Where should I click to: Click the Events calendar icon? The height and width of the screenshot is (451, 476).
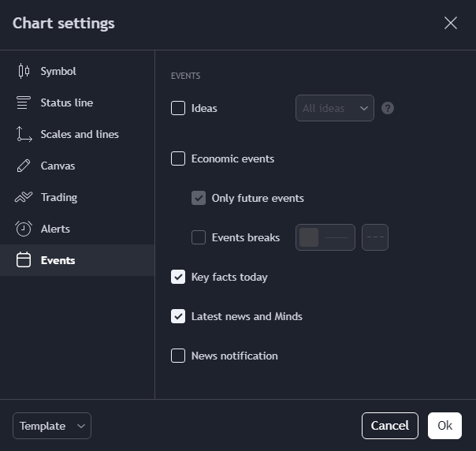pyautogui.click(x=24, y=260)
